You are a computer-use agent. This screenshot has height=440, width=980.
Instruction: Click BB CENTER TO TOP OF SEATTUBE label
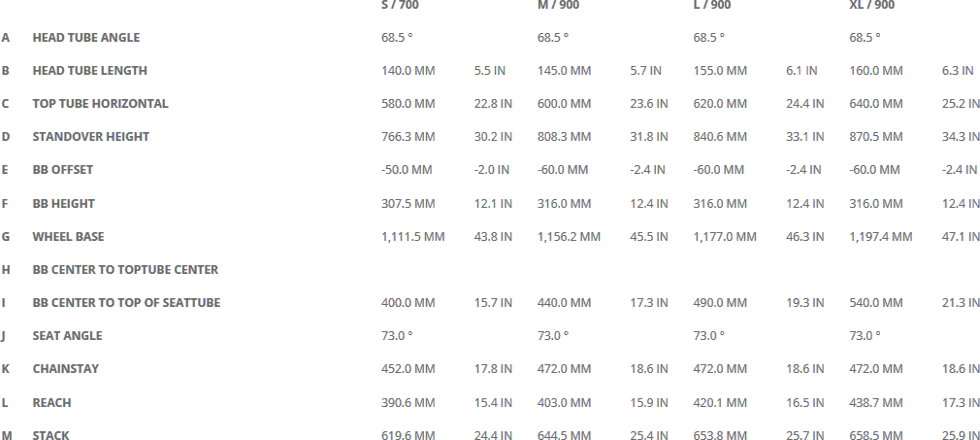126,303
